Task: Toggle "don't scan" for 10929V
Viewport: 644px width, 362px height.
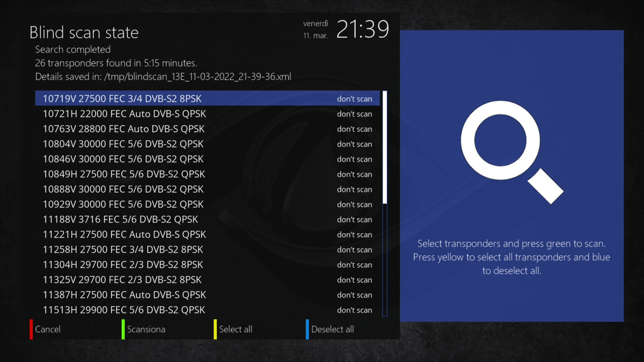Action: 355,205
